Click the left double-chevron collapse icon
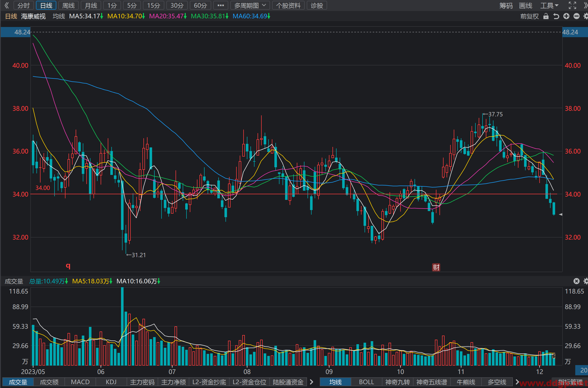Image resolution: width=588 pixels, height=388 pixels. 6,5
